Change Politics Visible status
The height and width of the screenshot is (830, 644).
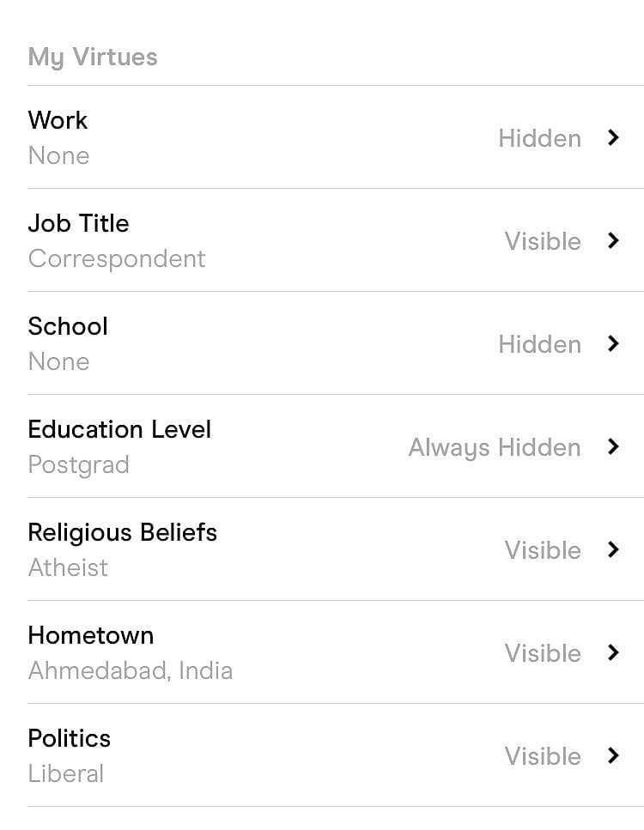543,756
